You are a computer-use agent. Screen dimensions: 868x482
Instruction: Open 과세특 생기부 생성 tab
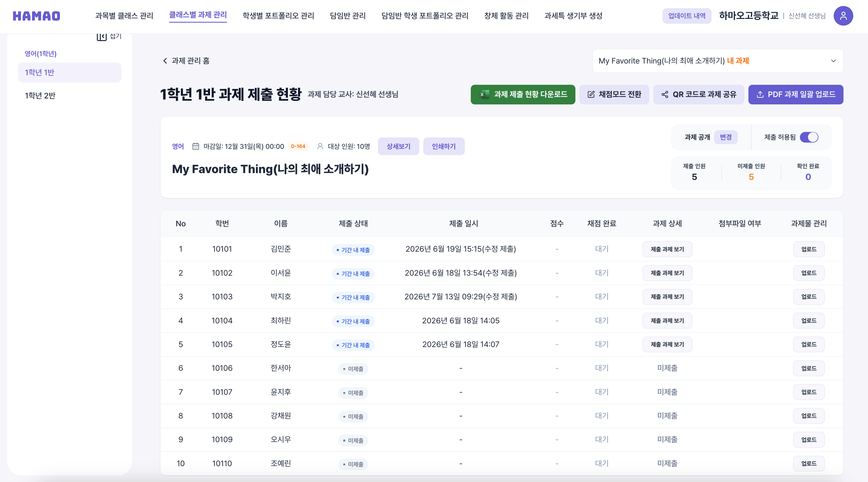(573, 16)
